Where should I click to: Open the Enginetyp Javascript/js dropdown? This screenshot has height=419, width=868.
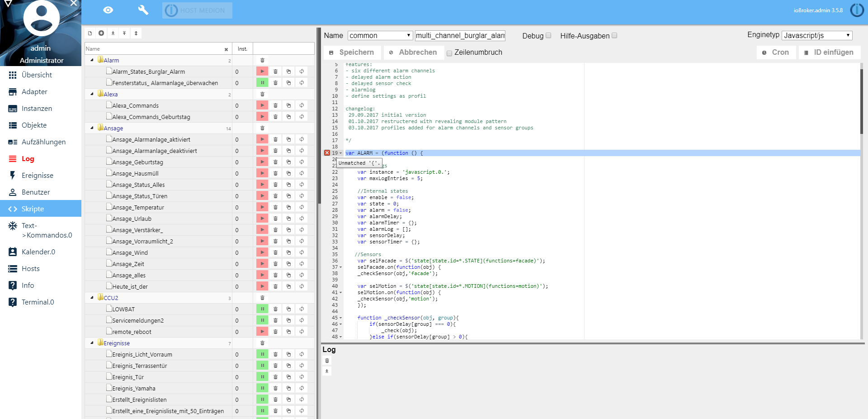(817, 35)
